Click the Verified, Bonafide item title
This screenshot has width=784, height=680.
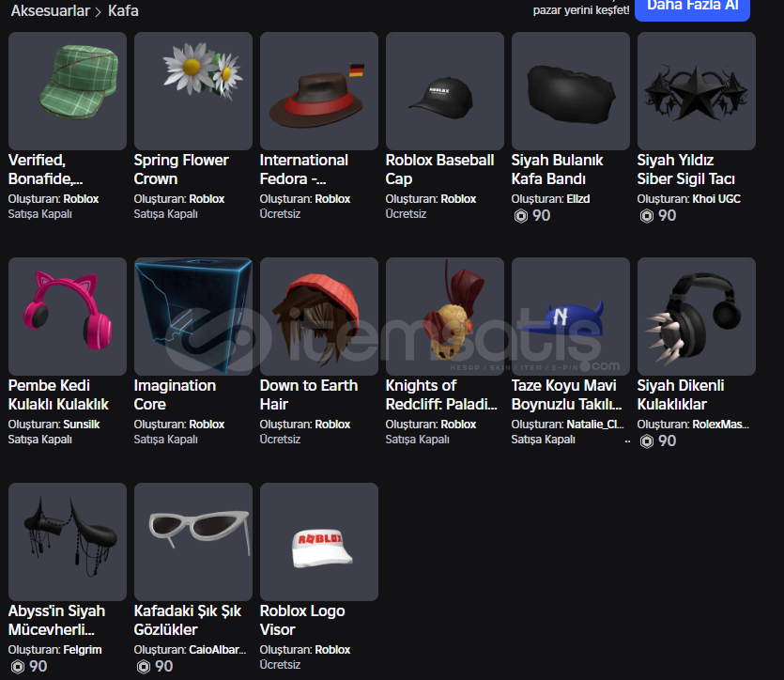pos(45,169)
